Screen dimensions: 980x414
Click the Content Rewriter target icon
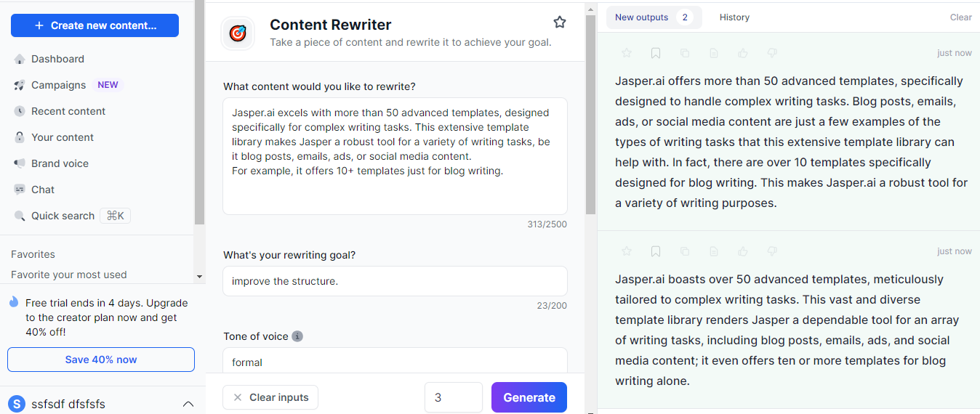pos(238,33)
